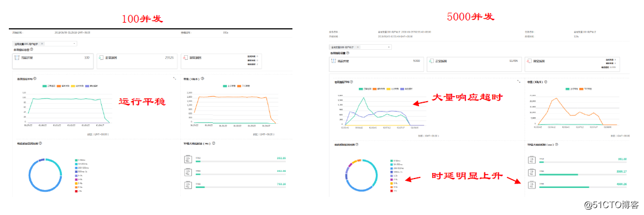This screenshot has width=644, height=215.
Task: Click the TP90 icon in the 5000 concurrency panel
Action: pos(531,173)
